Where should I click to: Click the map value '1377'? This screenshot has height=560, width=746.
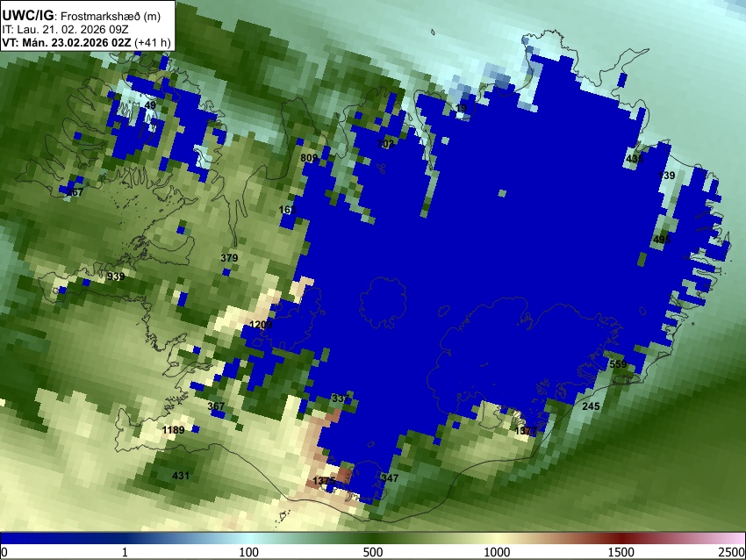tap(526, 431)
